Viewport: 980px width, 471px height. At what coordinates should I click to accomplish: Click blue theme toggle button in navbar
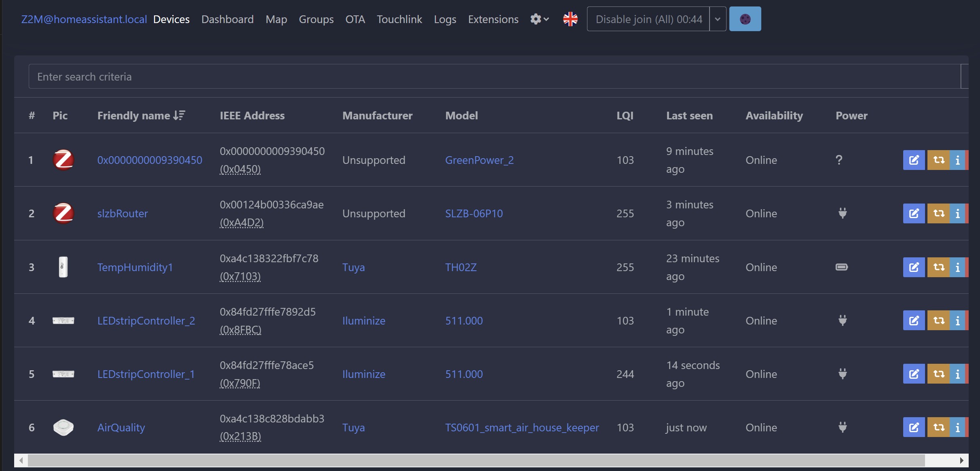click(x=745, y=19)
